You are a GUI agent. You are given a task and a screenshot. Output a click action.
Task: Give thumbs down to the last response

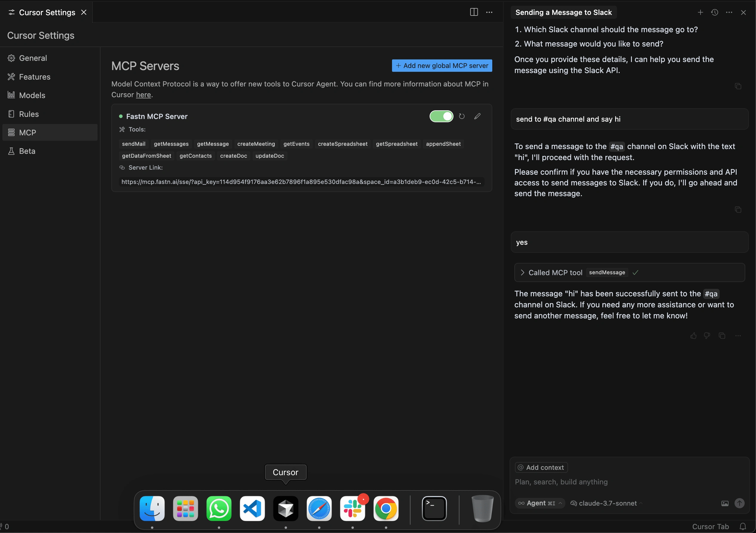point(707,336)
